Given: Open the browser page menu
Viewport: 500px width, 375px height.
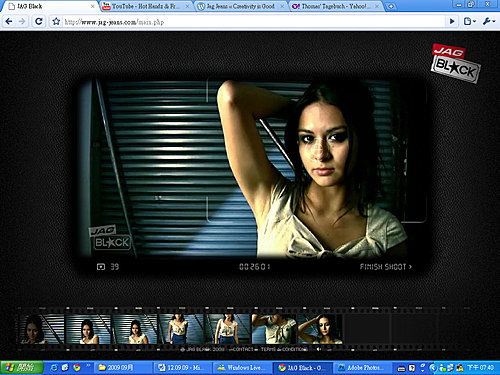Looking at the screenshot, I should coord(469,22).
